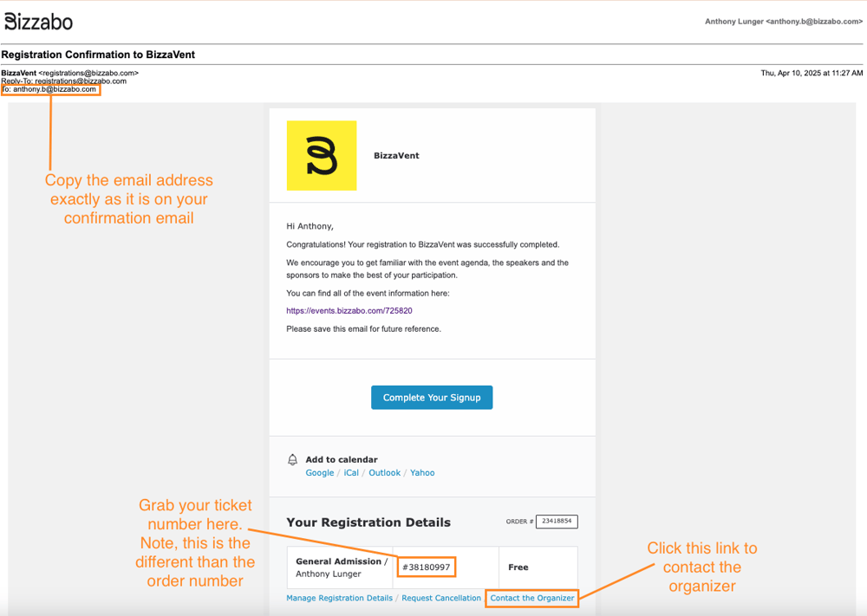Pick the Yahoo calendar link
This screenshot has height=616, width=867.
click(x=422, y=473)
